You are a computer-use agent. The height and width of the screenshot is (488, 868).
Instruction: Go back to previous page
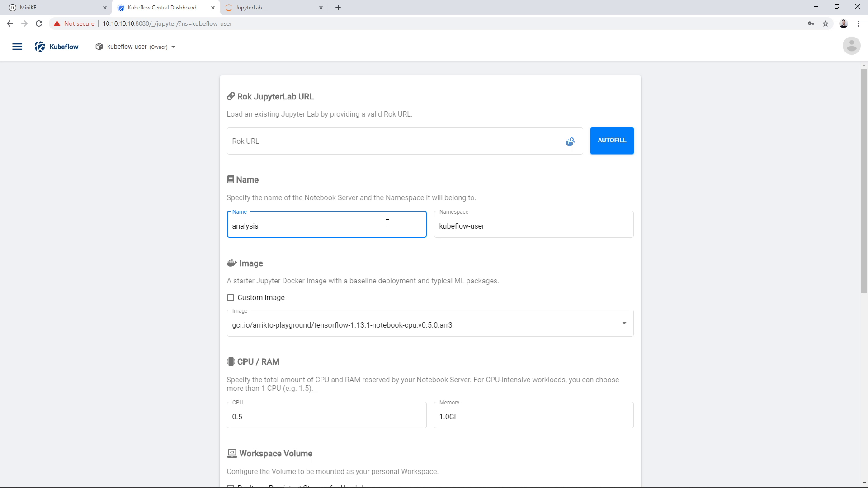coord(10,23)
